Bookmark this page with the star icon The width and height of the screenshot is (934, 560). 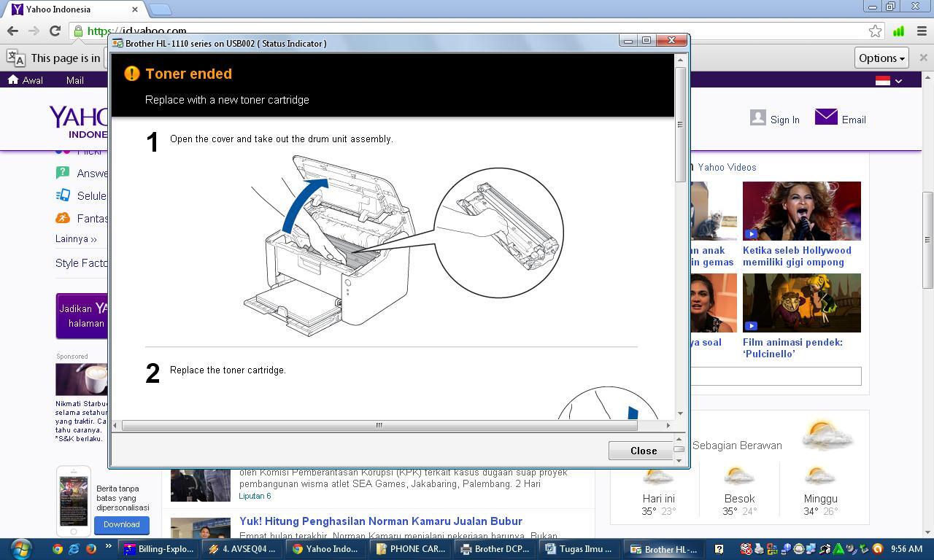(x=875, y=31)
